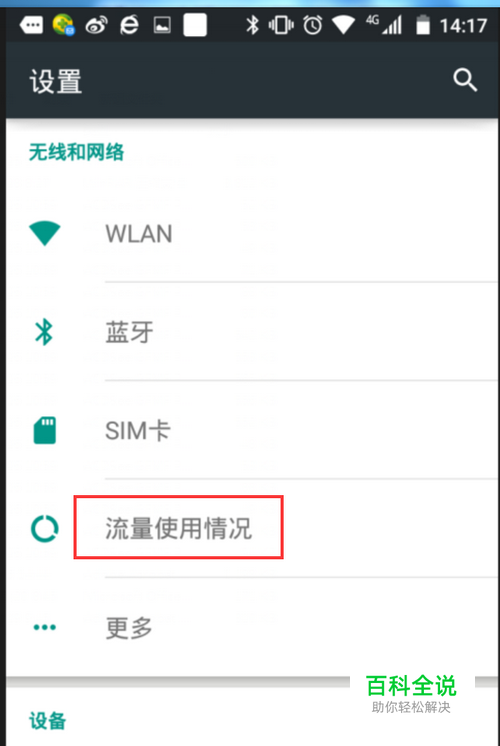500x746 pixels.
Task: Tap the battery icon in status bar
Action: pos(422,25)
